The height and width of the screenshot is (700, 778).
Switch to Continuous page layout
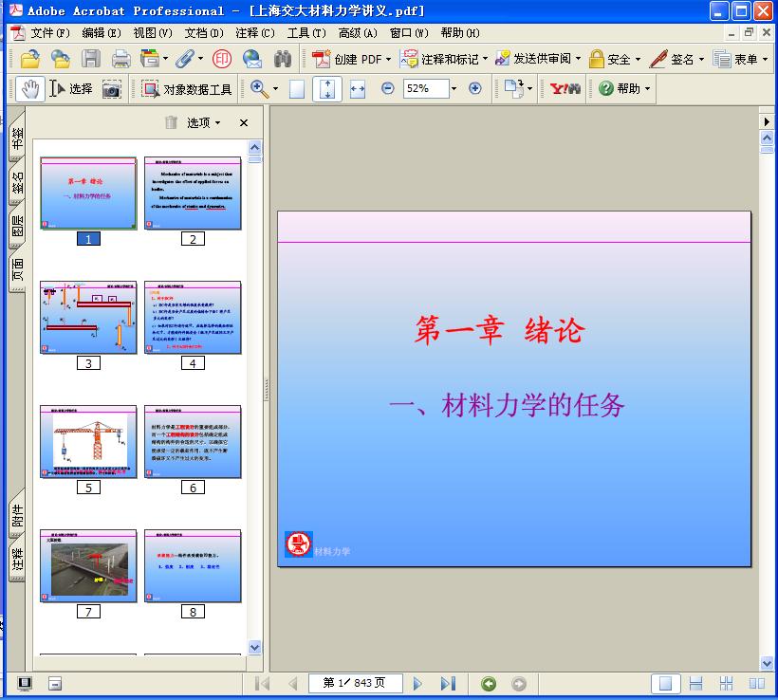[695, 684]
